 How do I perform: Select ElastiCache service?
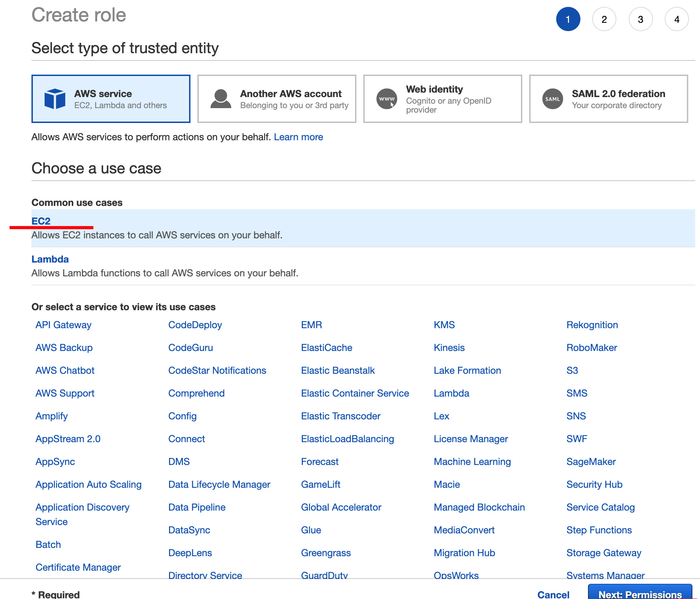point(327,348)
